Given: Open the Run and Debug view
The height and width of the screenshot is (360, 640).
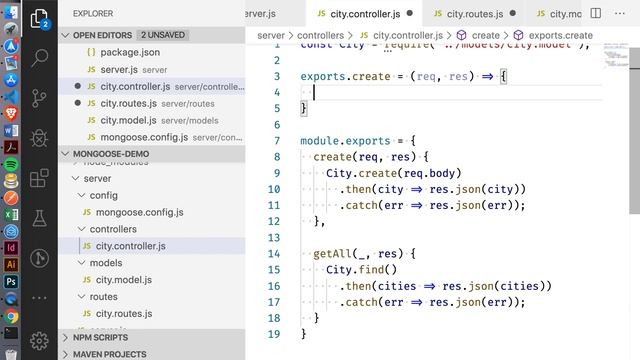Looking at the screenshot, I should 39,138.
